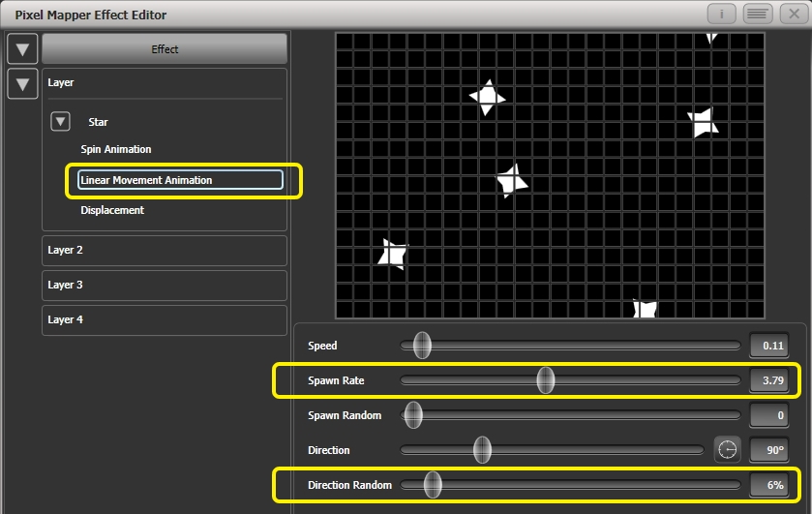The image size is (812, 514).
Task: Click the dropdown arrow beside the Layer panel
Action: (22, 83)
